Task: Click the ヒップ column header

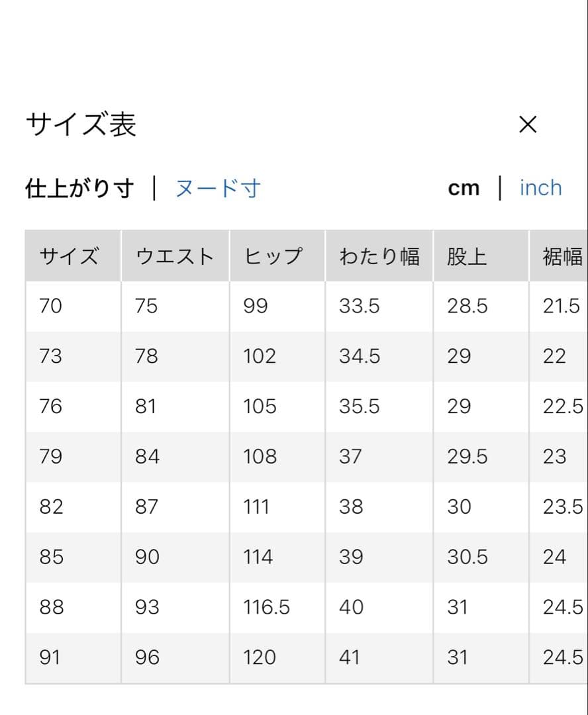Action: [273, 256]
